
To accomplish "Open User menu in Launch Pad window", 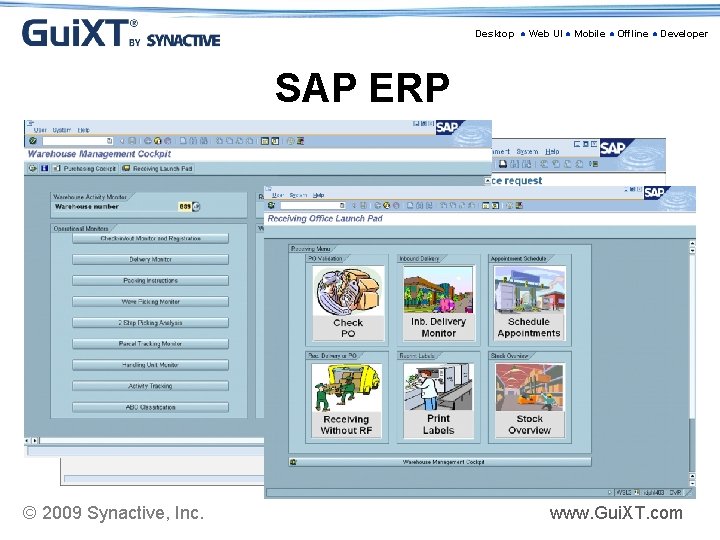I will click(277, 195).
